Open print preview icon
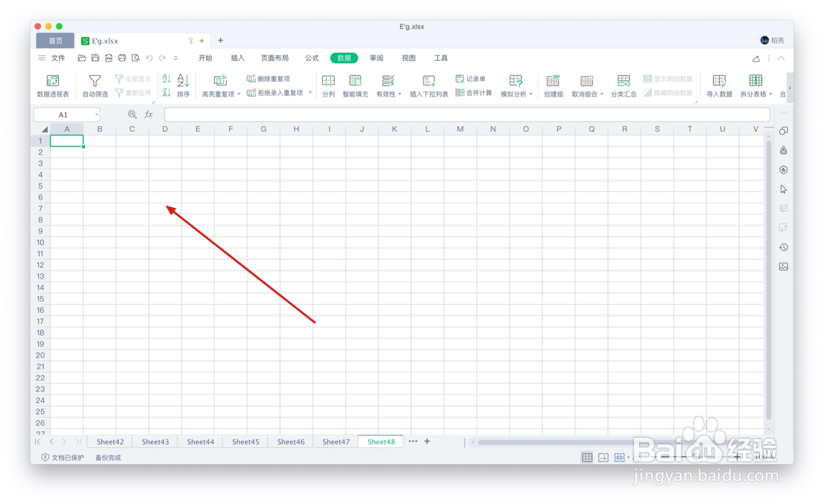This screenshot has height=504, width=824. [x=135, y=58]
